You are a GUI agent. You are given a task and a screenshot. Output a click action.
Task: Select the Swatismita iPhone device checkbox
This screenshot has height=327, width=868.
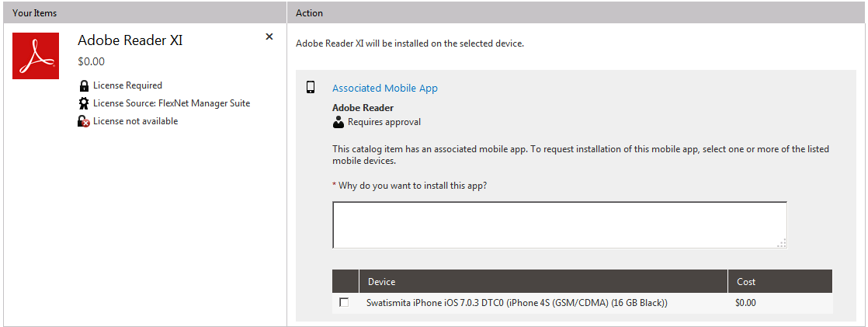pyautogui.click(x=344, y=303)
